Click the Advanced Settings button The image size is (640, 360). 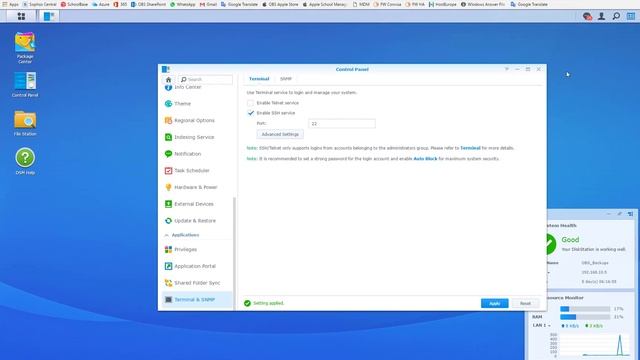(280, 134)
